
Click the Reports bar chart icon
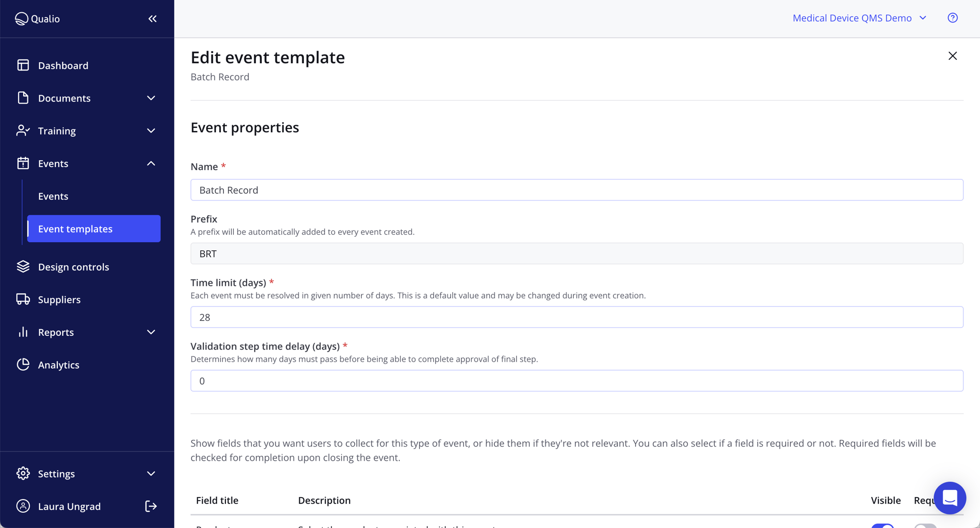tap(23, 332)
